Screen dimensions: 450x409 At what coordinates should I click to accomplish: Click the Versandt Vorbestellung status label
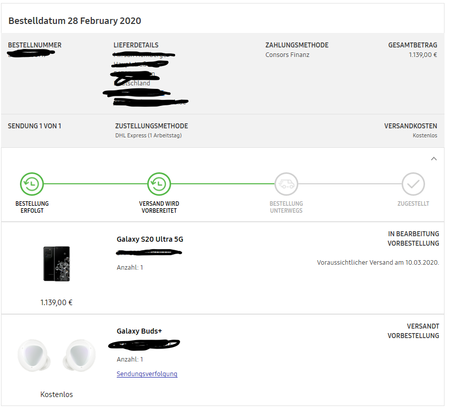point(413,331)
